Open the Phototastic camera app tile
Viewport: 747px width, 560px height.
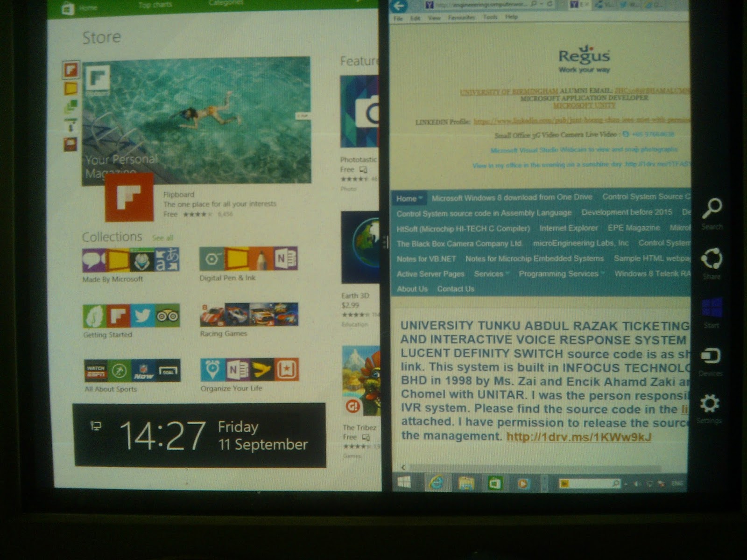(x=359, y=112)
